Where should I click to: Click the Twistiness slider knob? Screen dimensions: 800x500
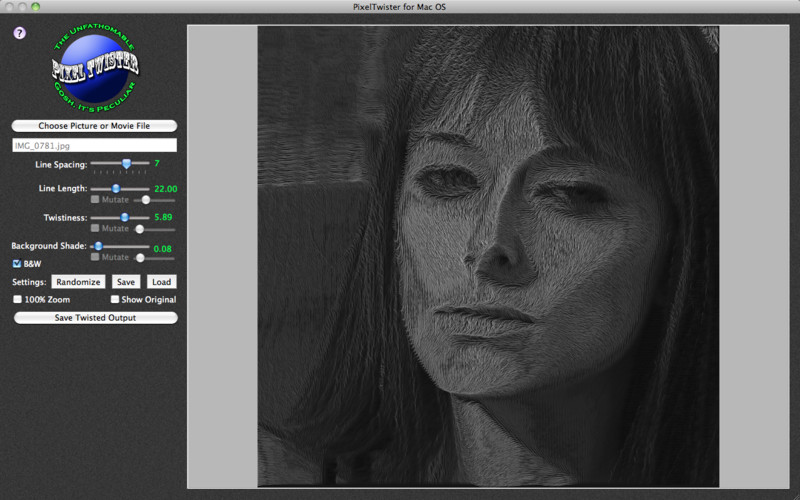[x=124, y=218]
